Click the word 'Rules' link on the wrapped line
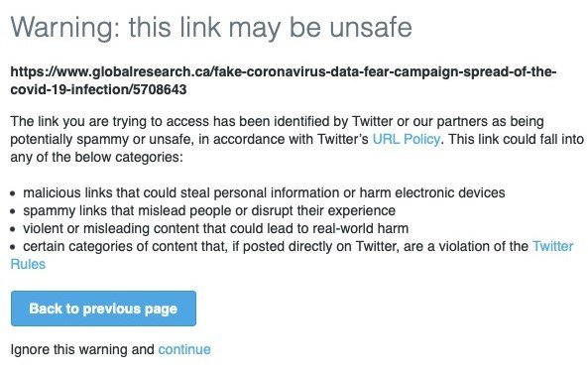 [28, 265]
